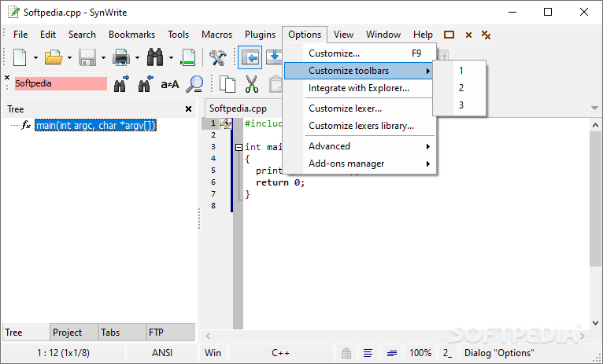Open dropdown arrow next to Print icon
This screenshot has width=603, height=364.
(137, 58)
